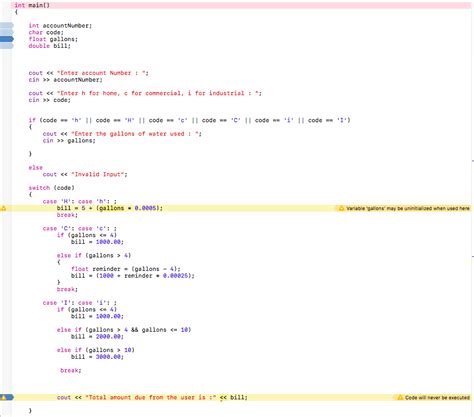Screen dimensions: 474x417
Task: Click the "else if (gallons > 10)" line
Action: 95,350
